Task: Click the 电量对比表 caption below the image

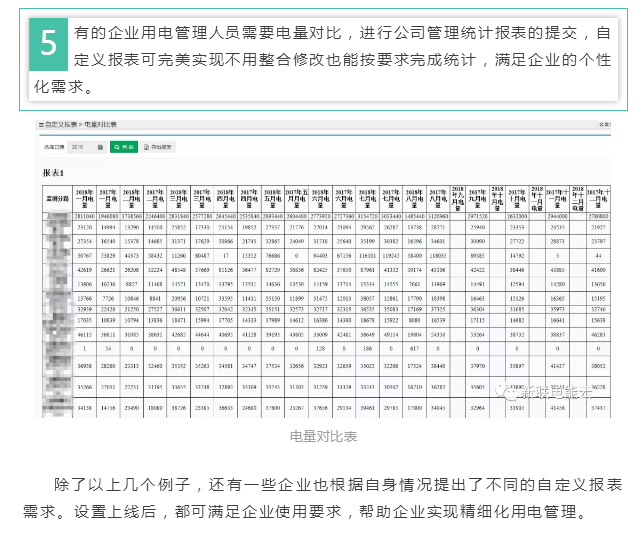Action: coord(322,437)
